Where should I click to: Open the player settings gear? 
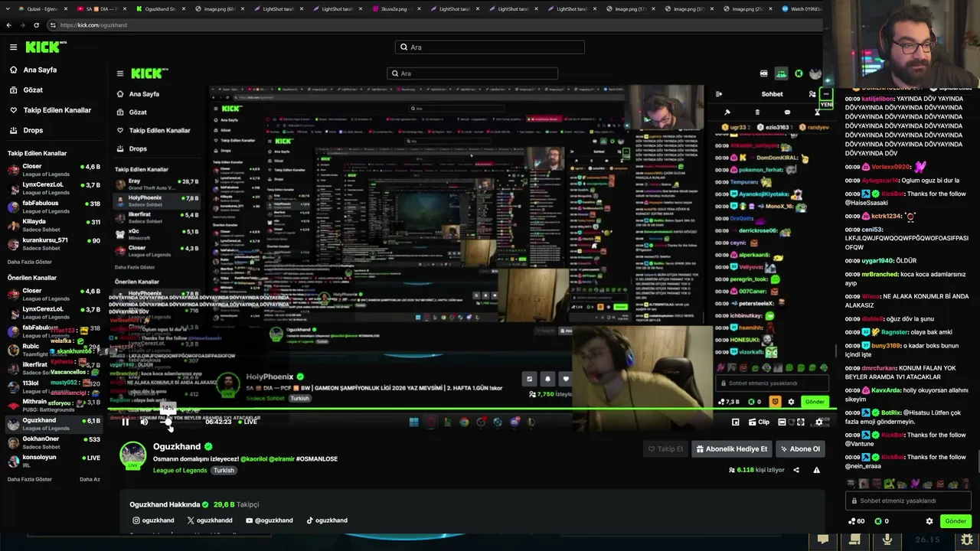[x=818, y=422]
